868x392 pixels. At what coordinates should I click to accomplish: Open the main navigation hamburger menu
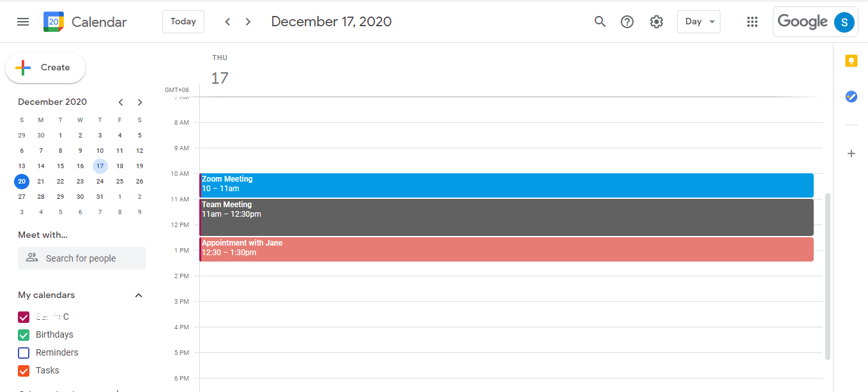pos(23,21)
